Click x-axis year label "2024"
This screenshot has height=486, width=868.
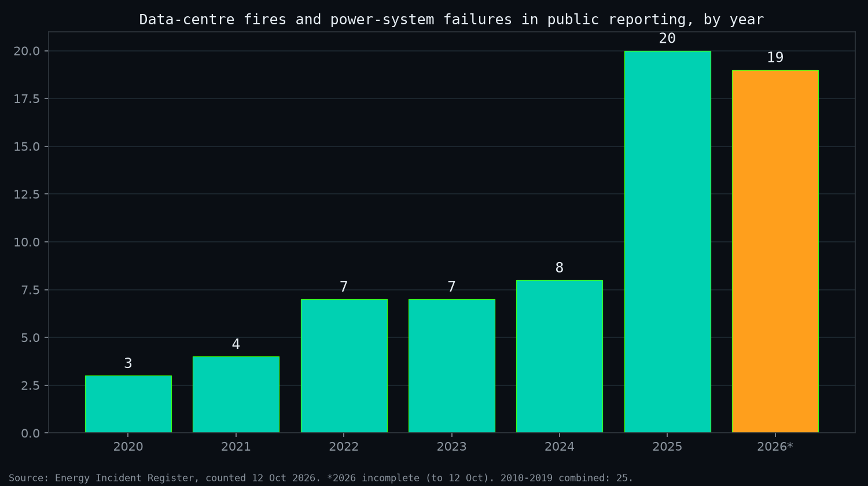560,447
